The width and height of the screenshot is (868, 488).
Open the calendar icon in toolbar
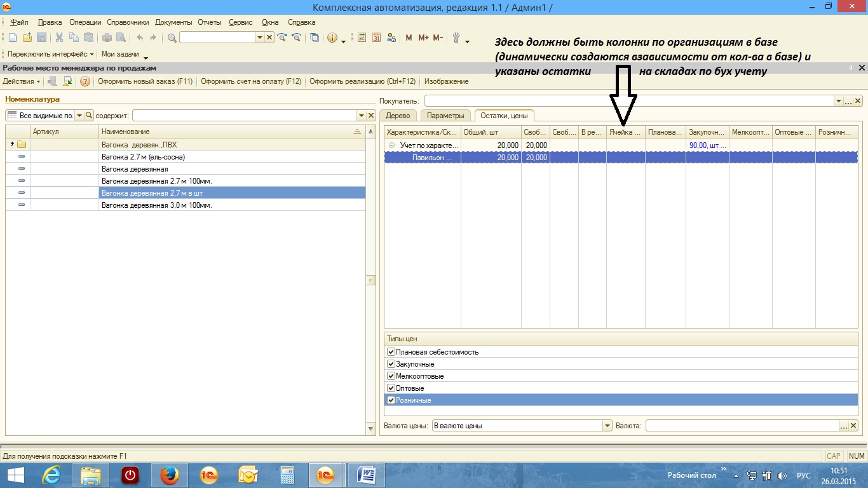(x=377, y=37)
